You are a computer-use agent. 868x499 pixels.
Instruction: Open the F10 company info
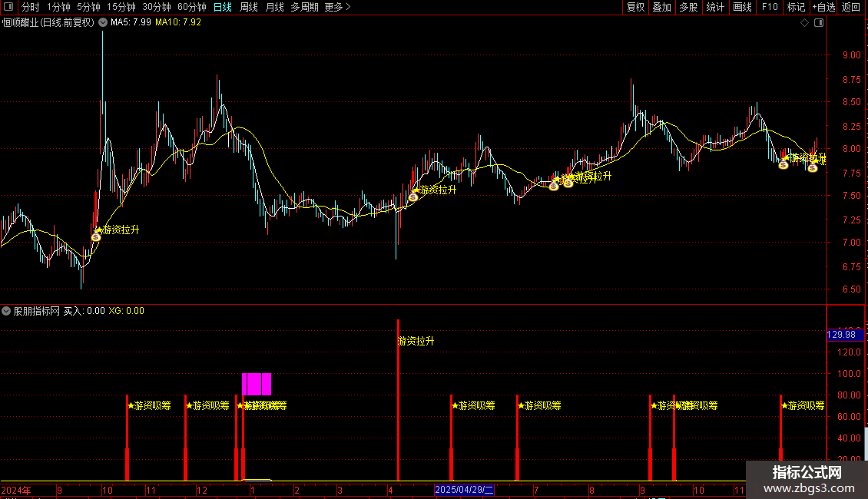click(770, 7)
